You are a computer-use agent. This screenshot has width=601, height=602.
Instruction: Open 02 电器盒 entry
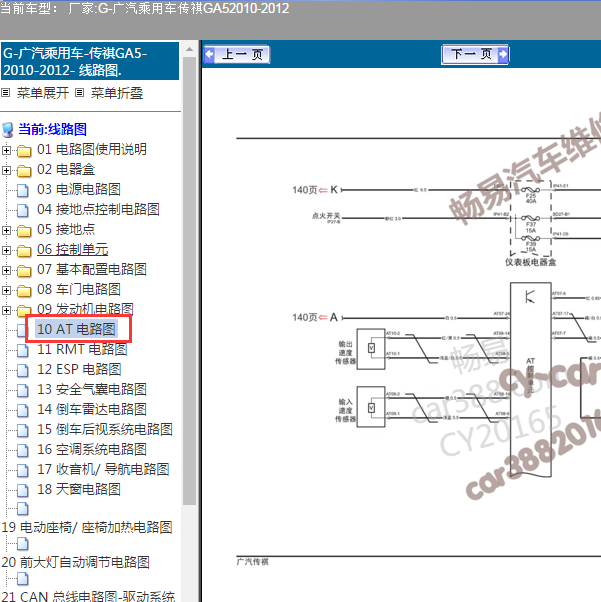[66, 169]
